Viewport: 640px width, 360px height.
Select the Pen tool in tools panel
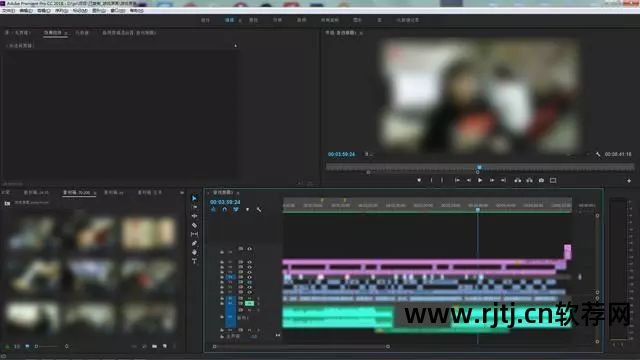click(194, 243)
